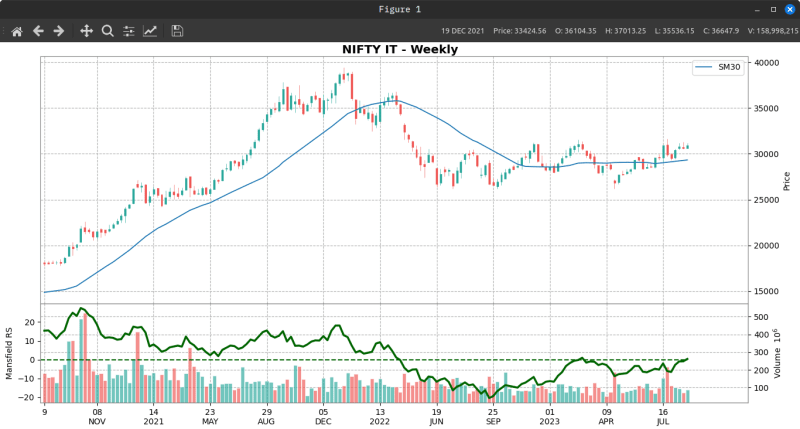Viewport: 800px width, 429px height.
Task: Click the 09 APR date label
Action: [606, 417]
